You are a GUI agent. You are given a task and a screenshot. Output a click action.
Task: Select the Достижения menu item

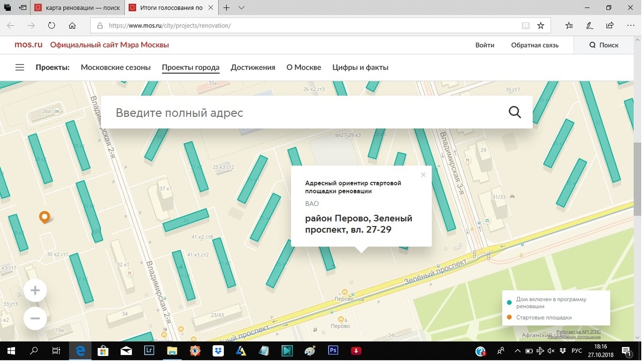pyautogui.click(x=253, y=68)
